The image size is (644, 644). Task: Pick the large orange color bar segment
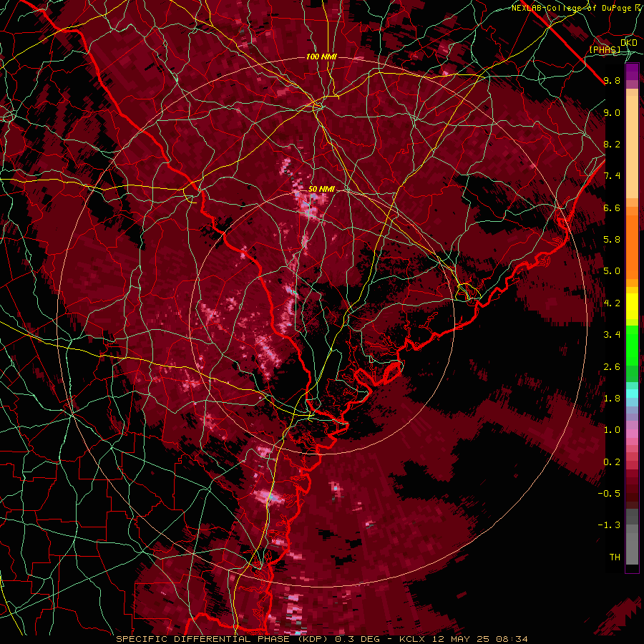(x=632, y=247)
